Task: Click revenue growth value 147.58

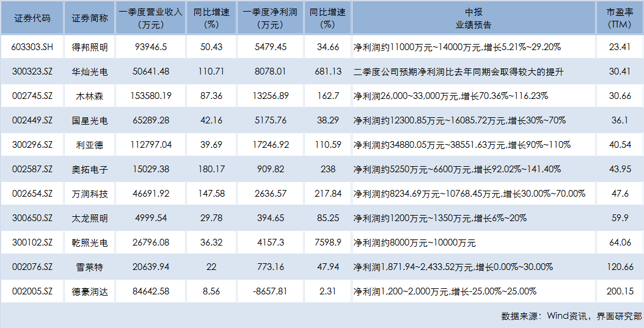Action: coord(211,194)
